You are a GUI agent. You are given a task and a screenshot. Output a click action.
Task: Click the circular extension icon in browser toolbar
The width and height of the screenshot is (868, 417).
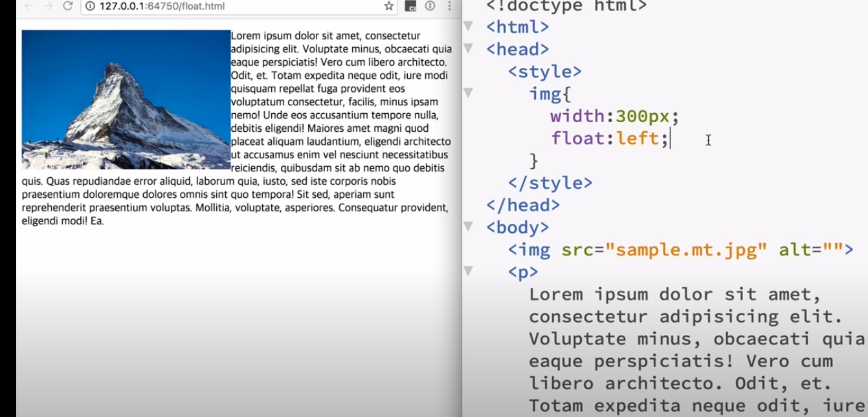(x=430, y=6)
